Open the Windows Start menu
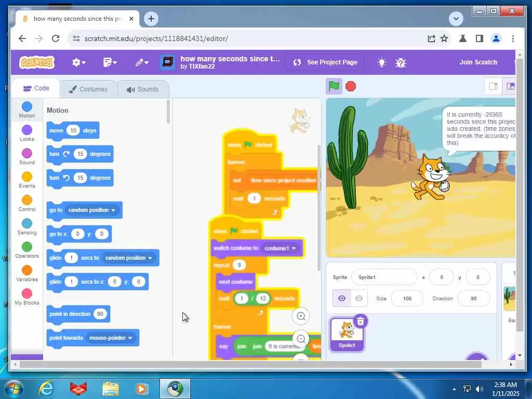532x399 pixels. pyautogui.click(x=14, y=389)
